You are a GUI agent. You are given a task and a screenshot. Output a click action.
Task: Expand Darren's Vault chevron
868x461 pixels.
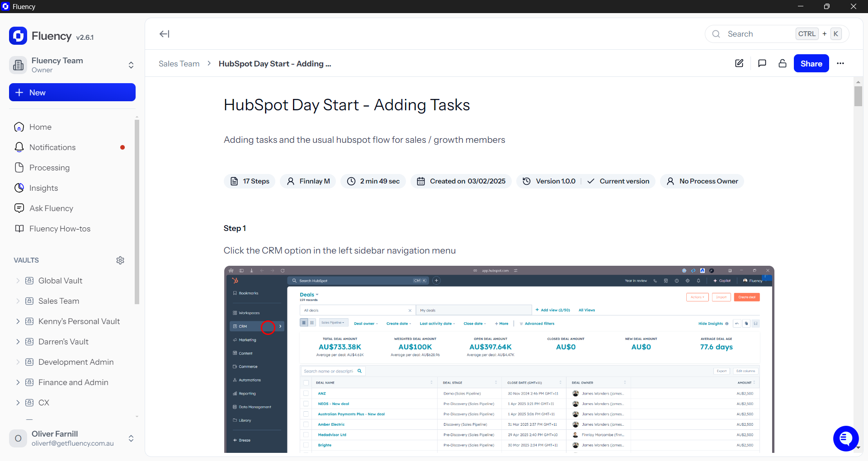(x=18, y=342)
